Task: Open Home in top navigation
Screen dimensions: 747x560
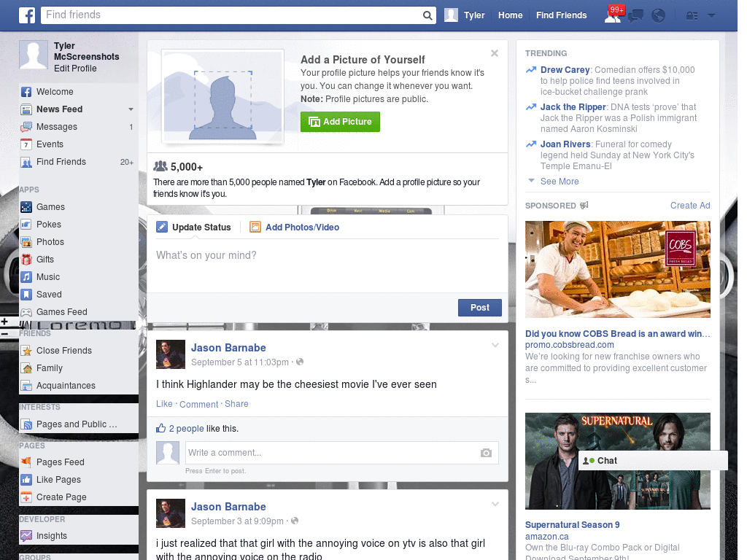Action: click(510, 15)
